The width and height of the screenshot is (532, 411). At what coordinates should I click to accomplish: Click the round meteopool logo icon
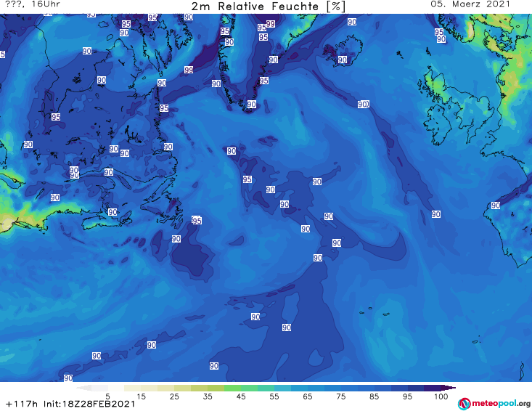tap(464, 404)
